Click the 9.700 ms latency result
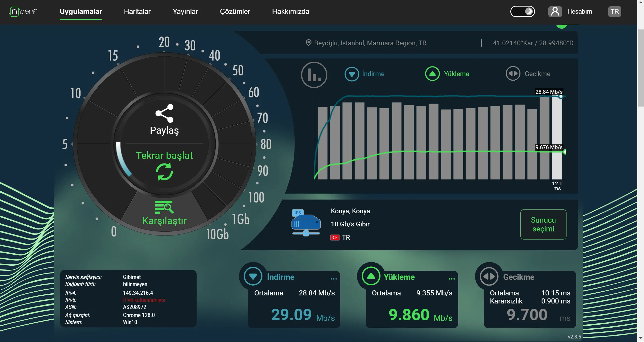Image resolution: width=644 pixels, height=342 pixels. pyautogui.click(x=538, y=315)
